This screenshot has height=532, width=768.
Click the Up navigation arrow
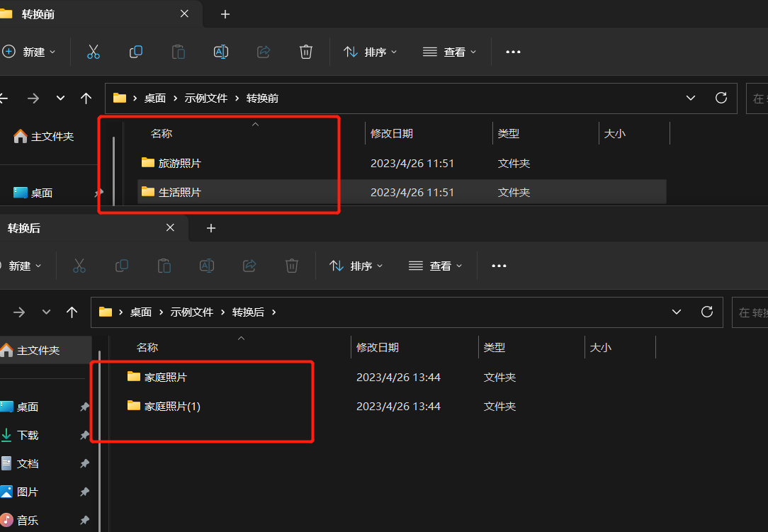[x=86, y=98]
